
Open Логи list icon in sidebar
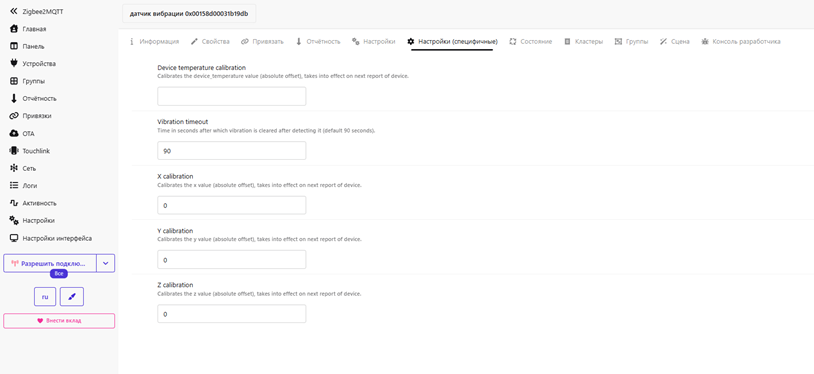(x=14, y=185)
